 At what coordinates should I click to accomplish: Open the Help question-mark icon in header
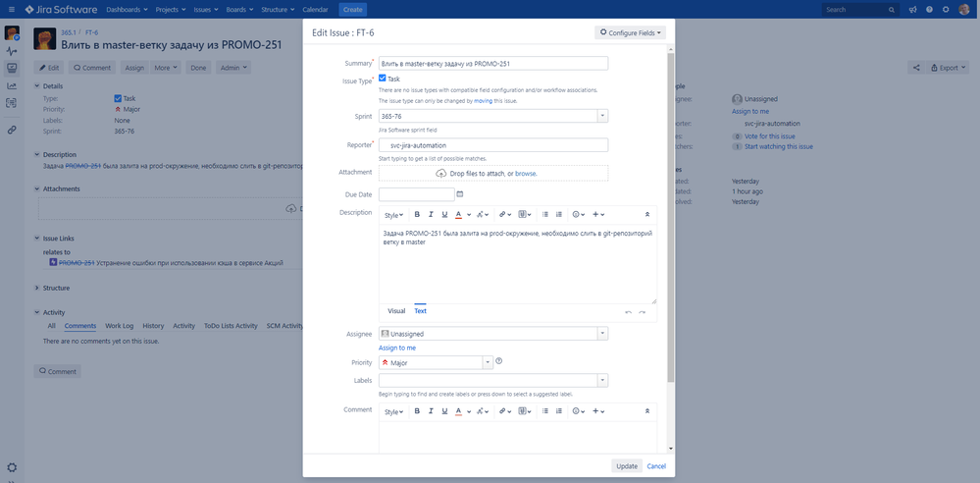(929, 10)
